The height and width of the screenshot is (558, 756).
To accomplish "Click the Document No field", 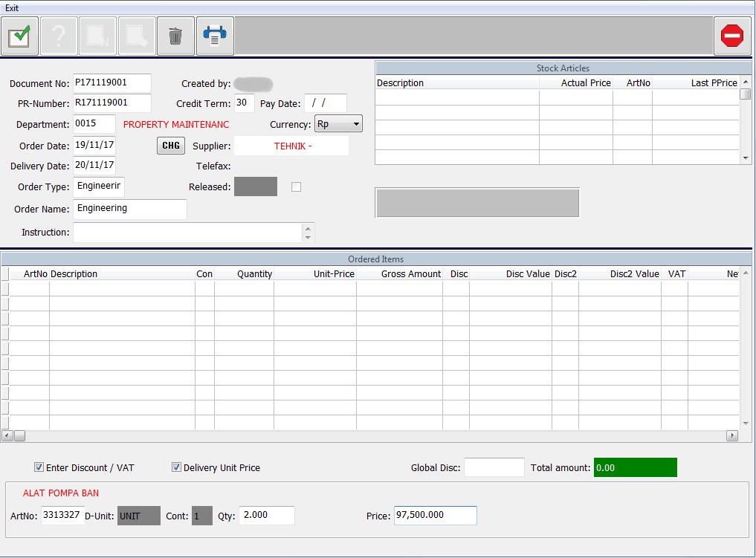I will point(112,83).
